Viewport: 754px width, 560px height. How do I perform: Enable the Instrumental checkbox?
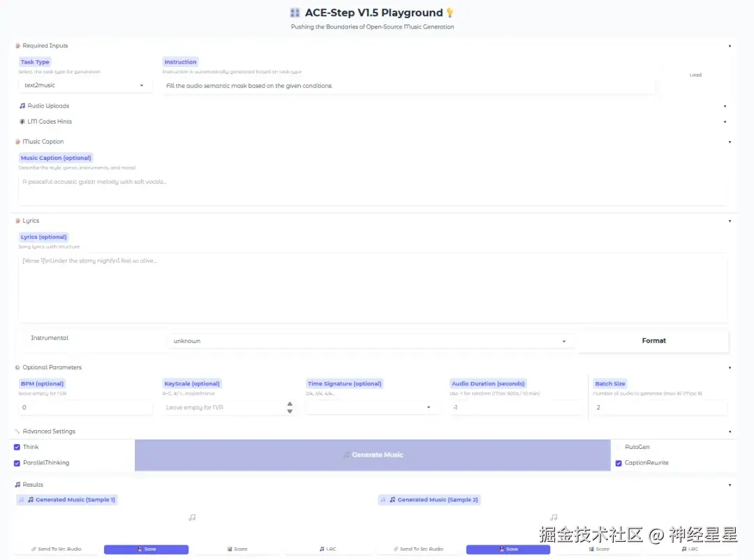click(25, 338)
